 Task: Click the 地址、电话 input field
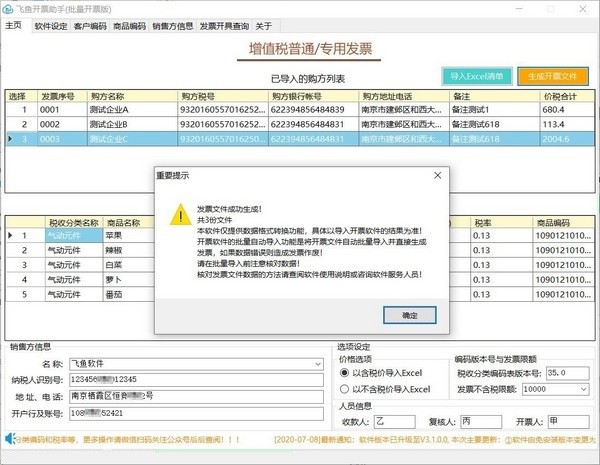(x=196, y=396)
